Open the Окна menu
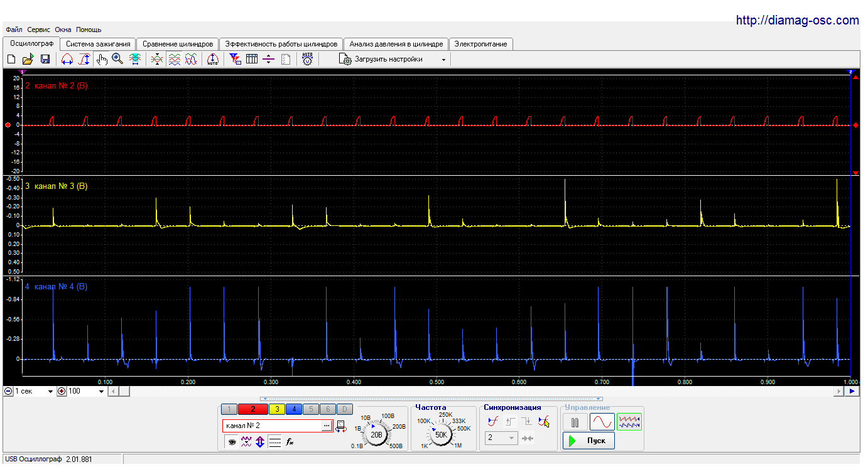The width and height of the screenshot is (868, 467). 63,30
